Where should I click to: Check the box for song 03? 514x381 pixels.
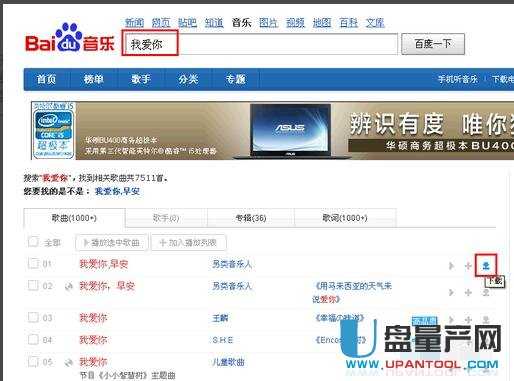(33, 317)
